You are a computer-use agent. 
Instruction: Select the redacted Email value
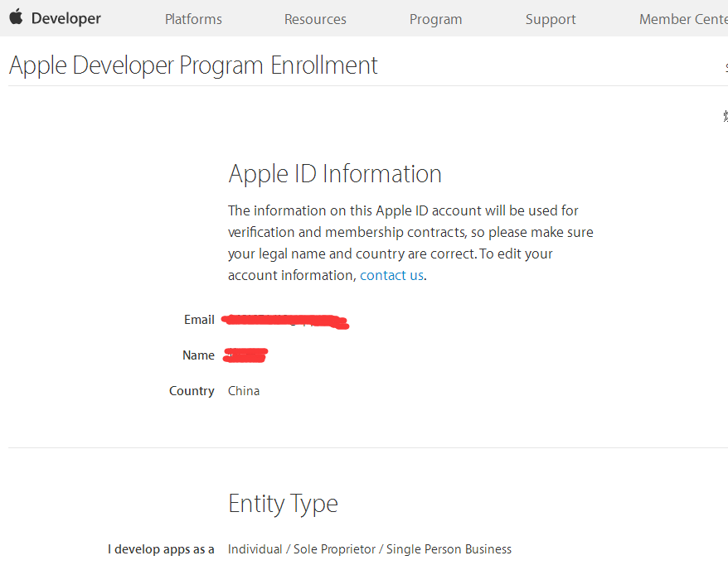tap(287, 321)
